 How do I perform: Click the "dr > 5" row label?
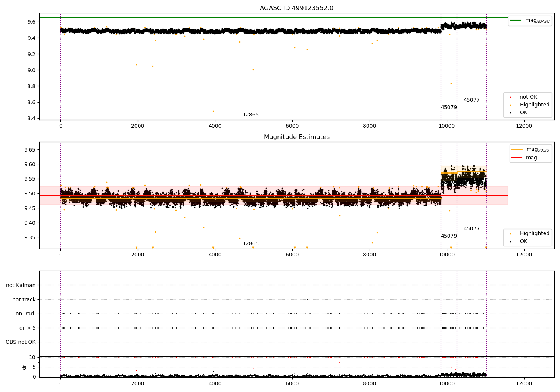point(28,328)
